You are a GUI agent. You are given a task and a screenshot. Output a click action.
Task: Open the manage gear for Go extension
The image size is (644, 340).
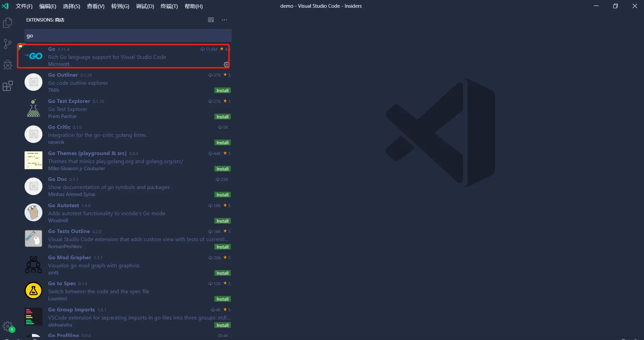click(x=226, y=64)
